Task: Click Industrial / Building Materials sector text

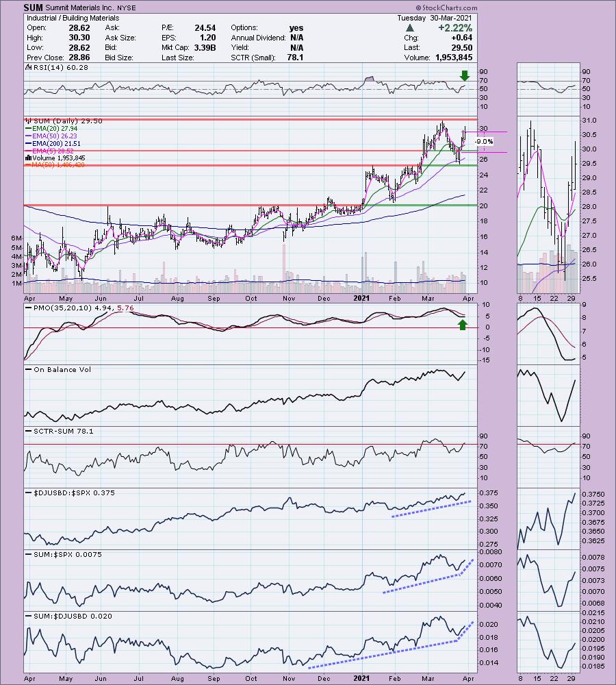Action: pos(73,18)
